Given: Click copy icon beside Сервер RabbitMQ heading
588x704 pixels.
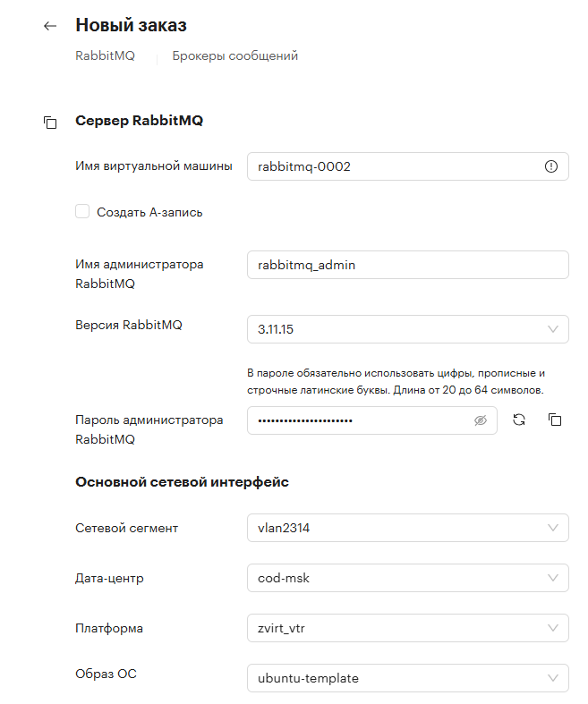Looking at the screenshot, I should click(50, 123).
